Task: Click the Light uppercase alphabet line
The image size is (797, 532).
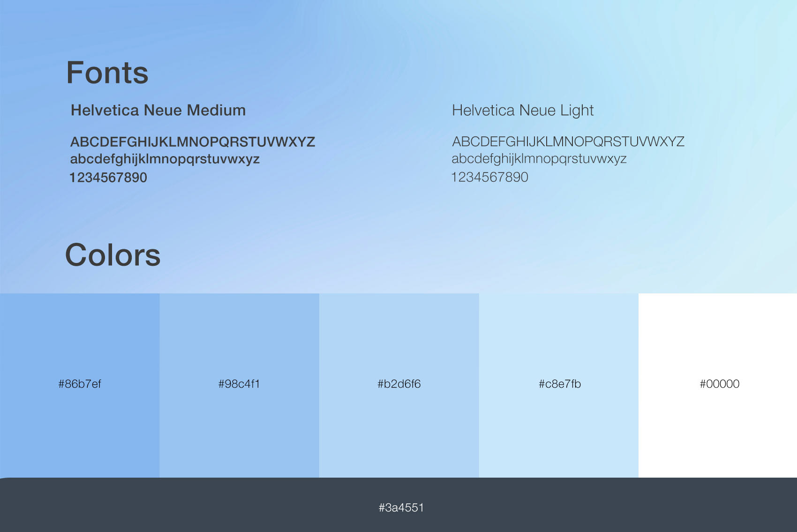Action: coord(568,142)
